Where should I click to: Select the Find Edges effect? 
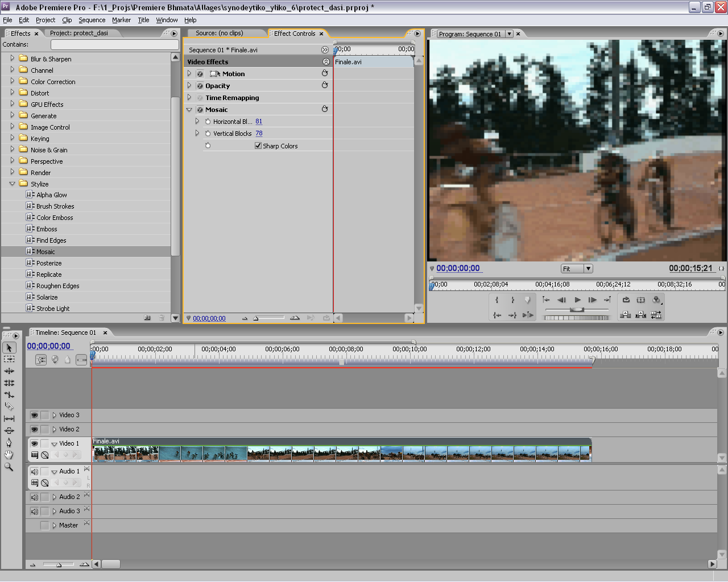point(51,240)
